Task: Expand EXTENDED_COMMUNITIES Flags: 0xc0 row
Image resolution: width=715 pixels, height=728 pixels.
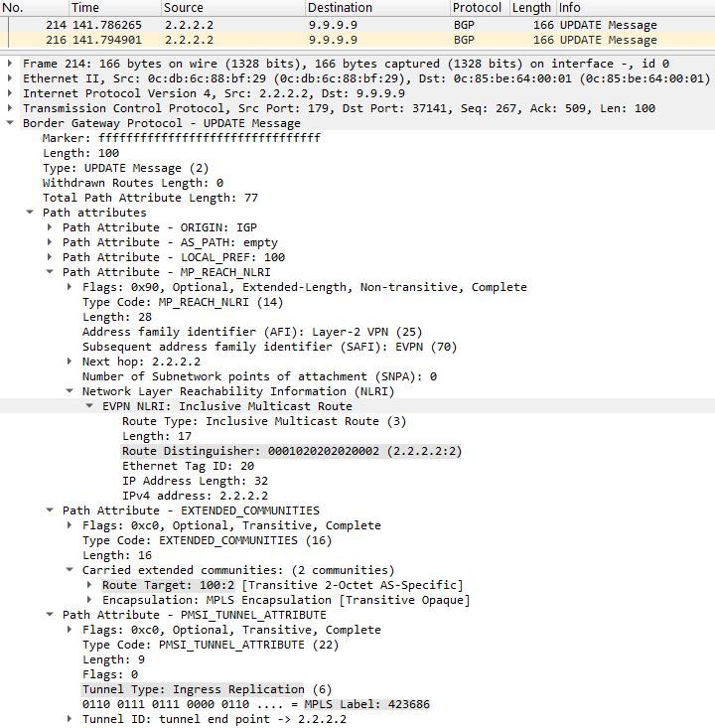Action: [x=70, y=525]
